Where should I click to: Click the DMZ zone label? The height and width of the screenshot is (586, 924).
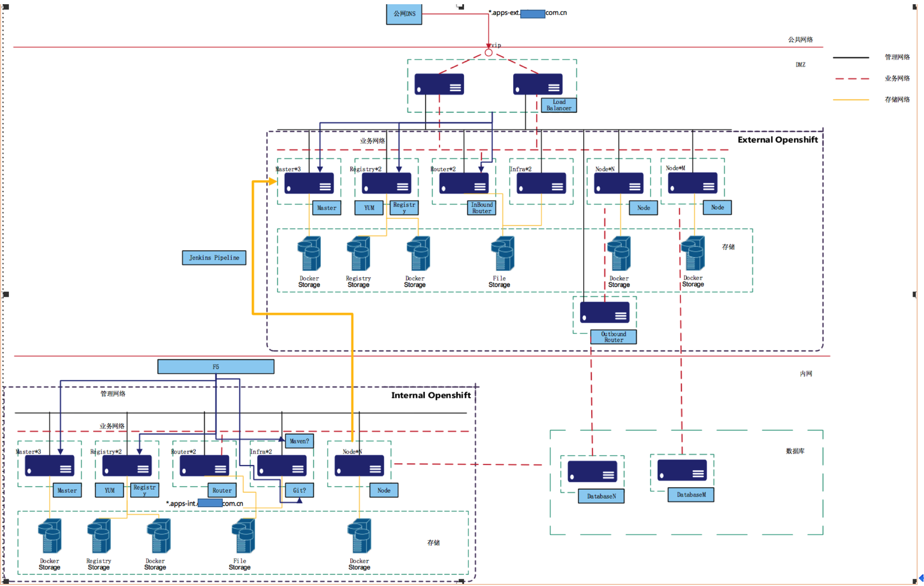point(800,65)
